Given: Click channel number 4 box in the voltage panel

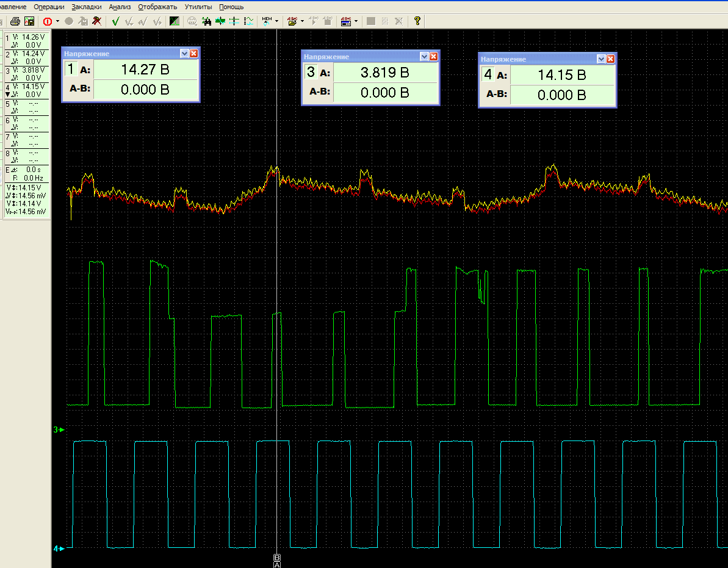Looking at the screenshot, I should [x=488, y=74].
